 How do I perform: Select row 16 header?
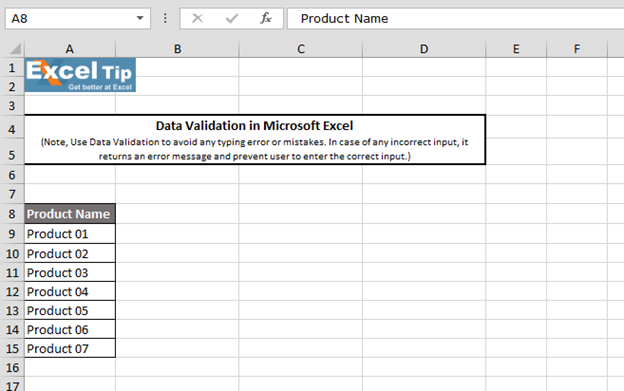(12, 368)
